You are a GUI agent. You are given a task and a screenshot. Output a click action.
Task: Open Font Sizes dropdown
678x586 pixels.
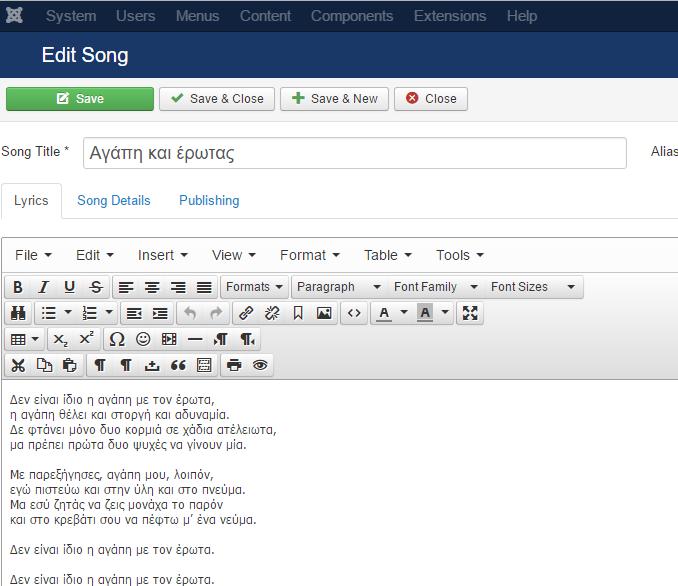[533, 287]
